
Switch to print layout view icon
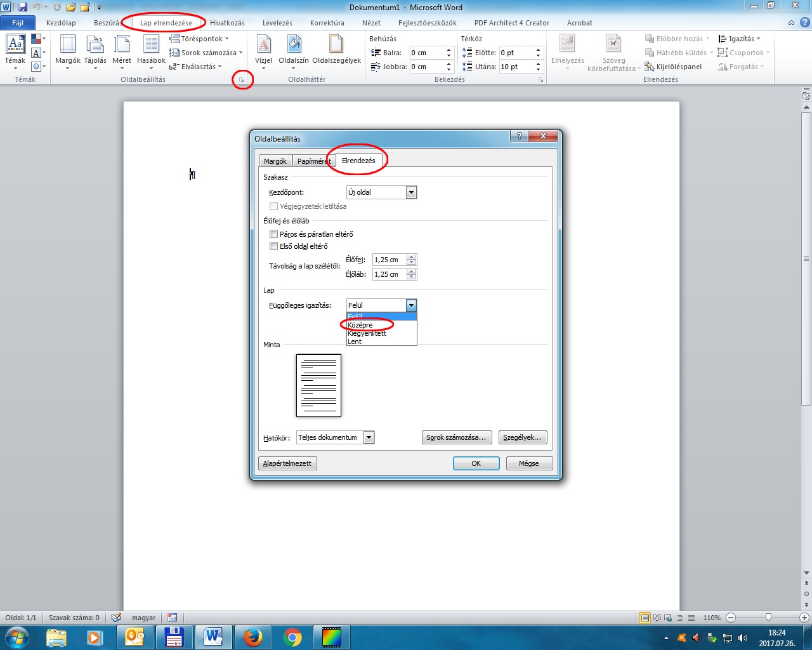[x=645, y=618]
